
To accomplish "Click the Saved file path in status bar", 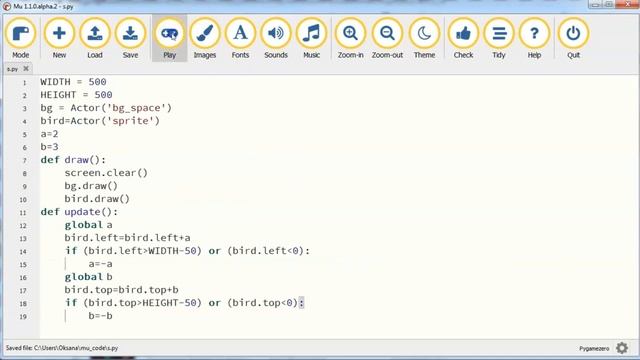I will 62,348.
